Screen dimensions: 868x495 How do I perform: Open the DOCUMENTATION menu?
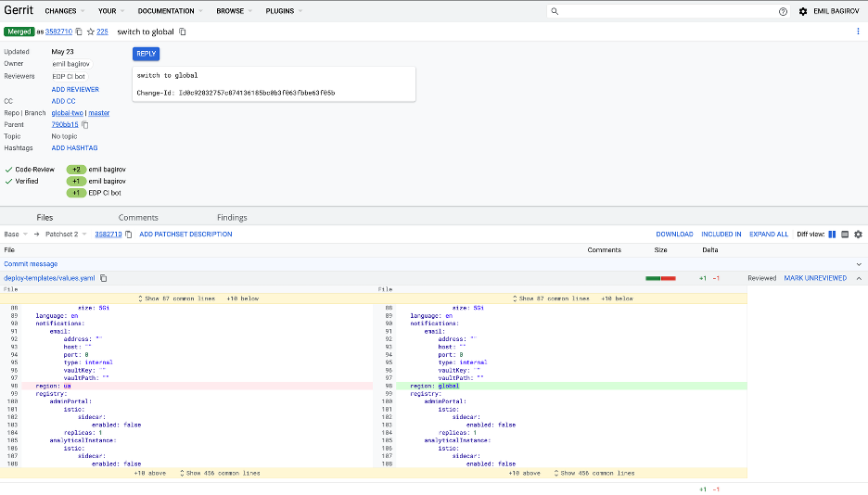[x=170, y=11]
